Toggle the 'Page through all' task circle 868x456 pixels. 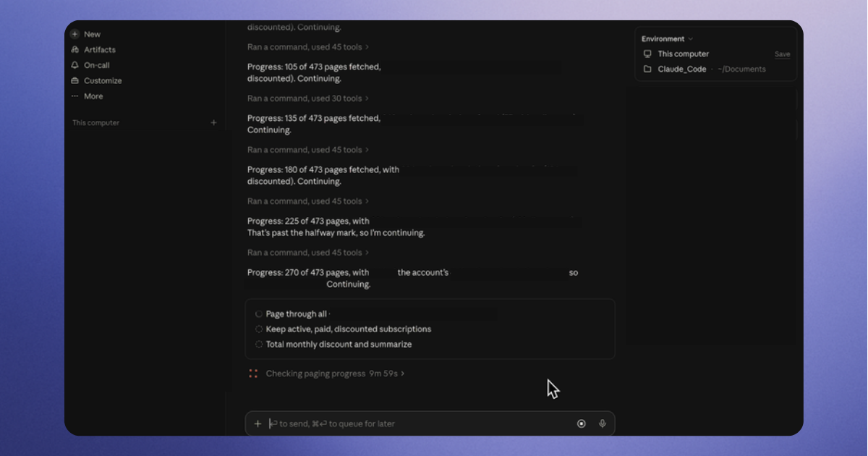259,314
